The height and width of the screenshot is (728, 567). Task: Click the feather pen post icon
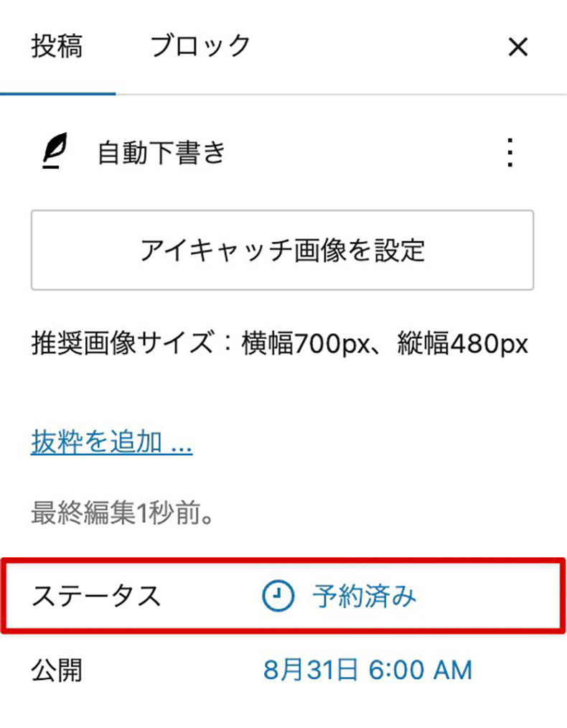[55, 151]
